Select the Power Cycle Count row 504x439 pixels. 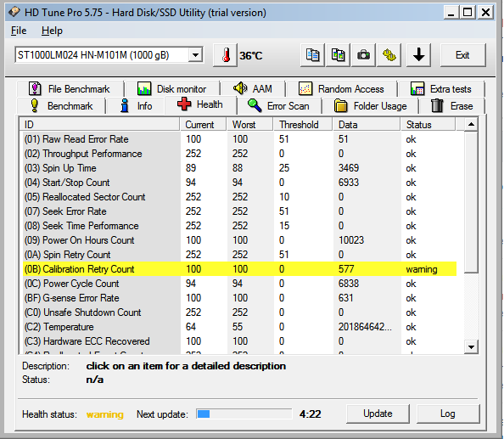[x=240, y=284]
